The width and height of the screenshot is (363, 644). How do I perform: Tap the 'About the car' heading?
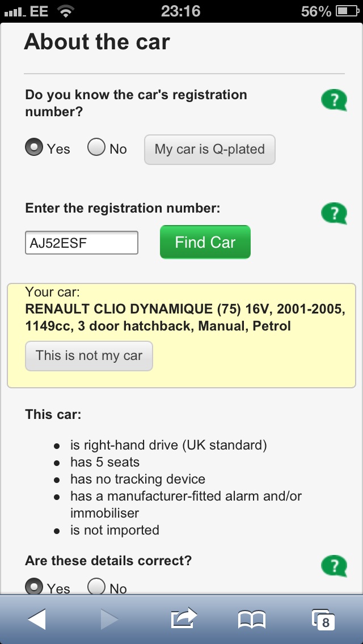coord(97,43)
